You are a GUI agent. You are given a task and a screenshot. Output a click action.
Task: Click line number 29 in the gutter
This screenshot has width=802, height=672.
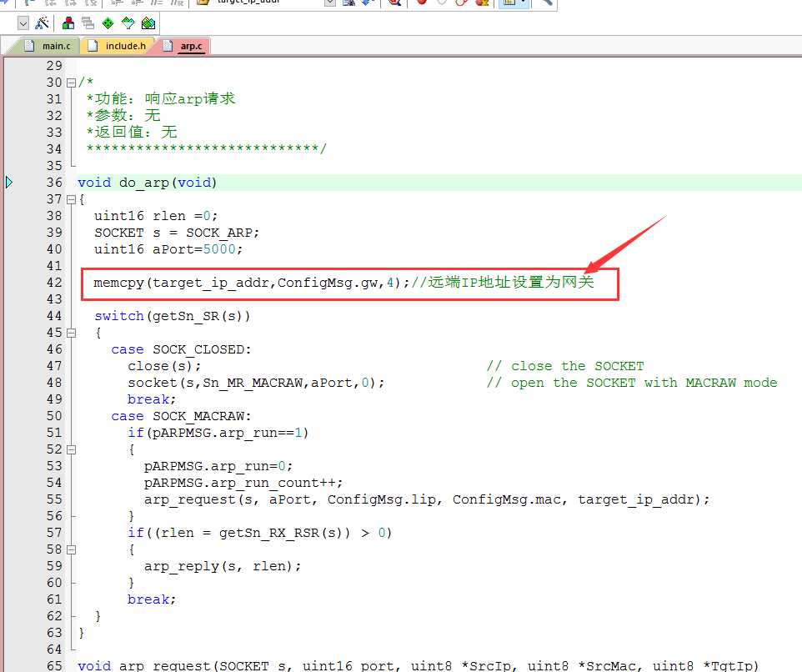[x=54, y=66]
